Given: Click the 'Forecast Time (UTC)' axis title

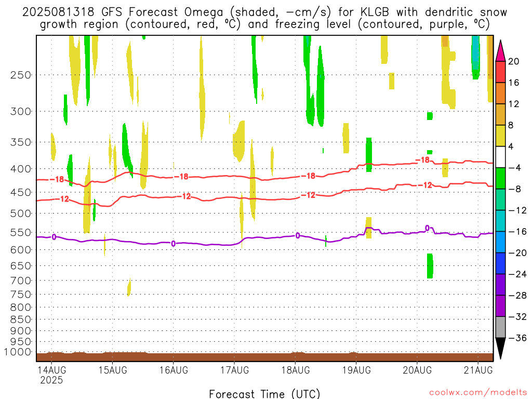Looking at the screenshot, I should click(x=264, y=394).
